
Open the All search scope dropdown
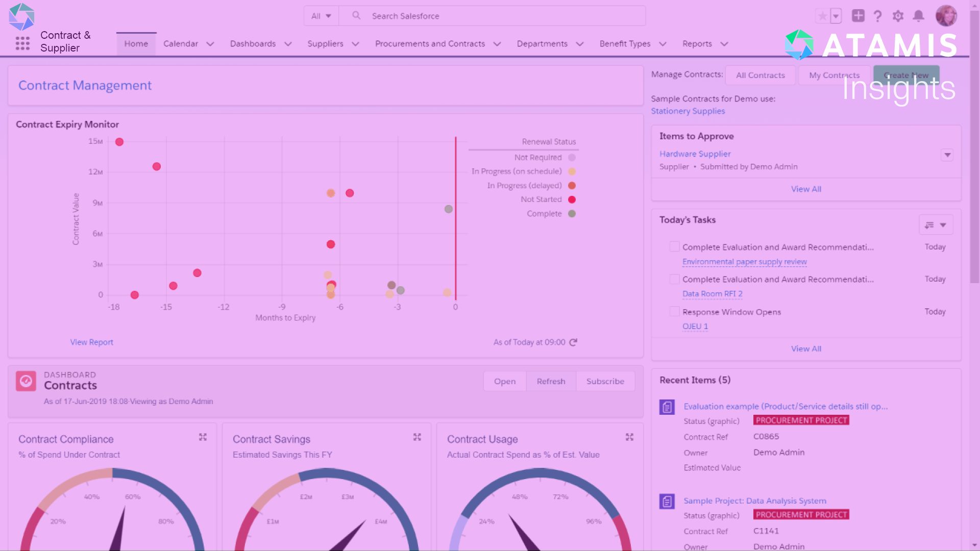[321, 16]
